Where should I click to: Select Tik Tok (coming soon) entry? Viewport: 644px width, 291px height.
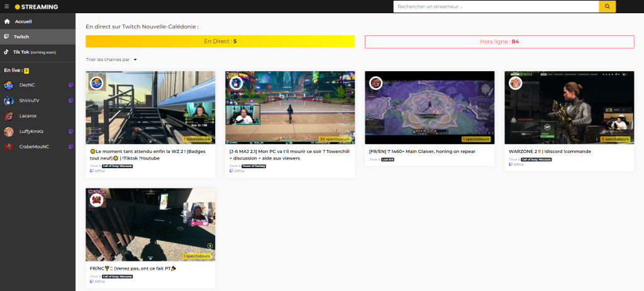pos(38,52)
